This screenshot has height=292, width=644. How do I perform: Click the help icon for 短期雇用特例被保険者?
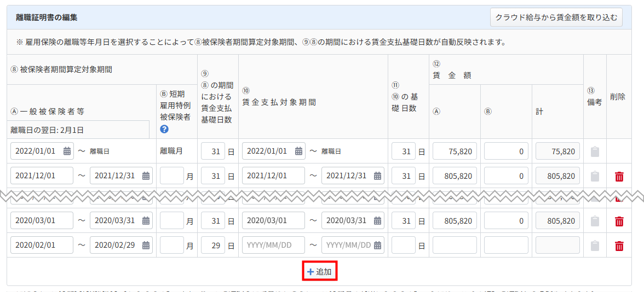[164, 130]
